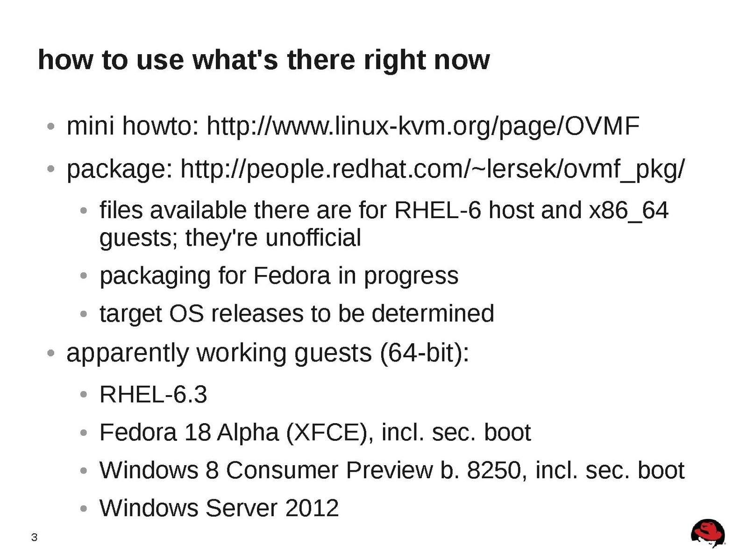Screen dimensions: 747x560
Task: Open the linux-kvm.org OVMF howto link
Action: (x=423, y=126)
